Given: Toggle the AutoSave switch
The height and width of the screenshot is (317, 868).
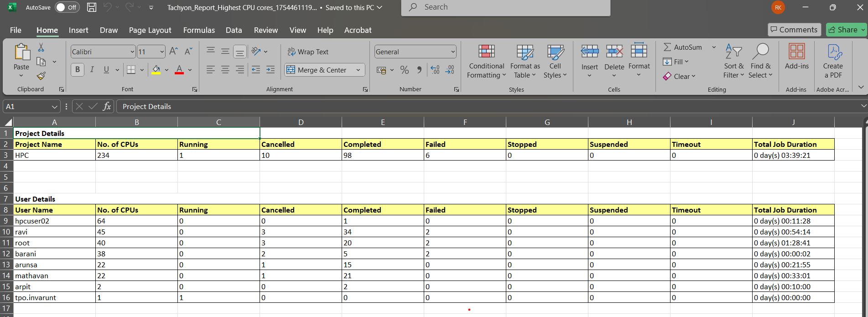Looking at the screenshot, I should pos(67,7).
